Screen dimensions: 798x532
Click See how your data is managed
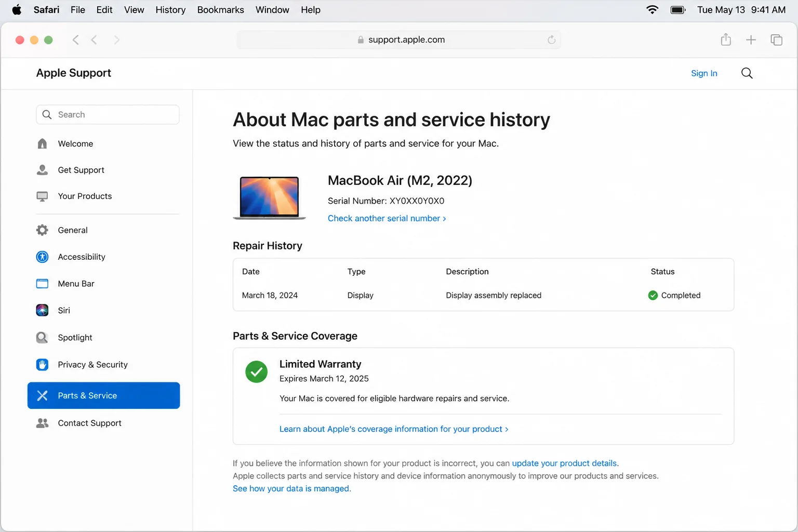(291, 489)
